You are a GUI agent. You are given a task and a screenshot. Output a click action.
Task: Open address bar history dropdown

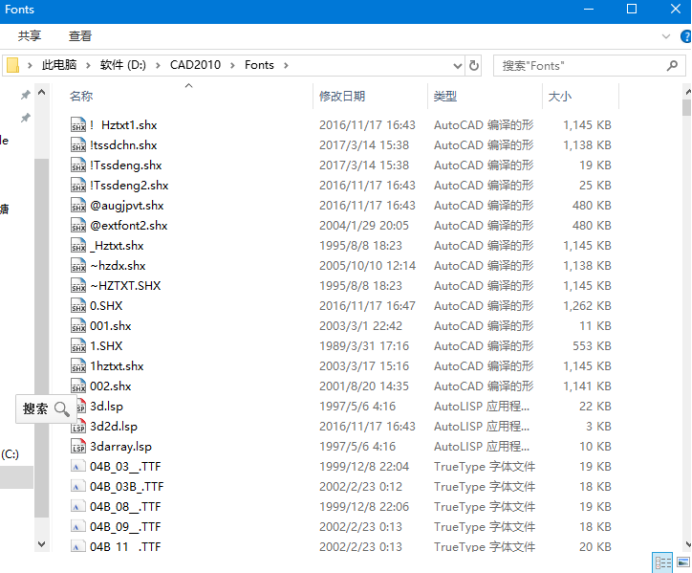458,66
